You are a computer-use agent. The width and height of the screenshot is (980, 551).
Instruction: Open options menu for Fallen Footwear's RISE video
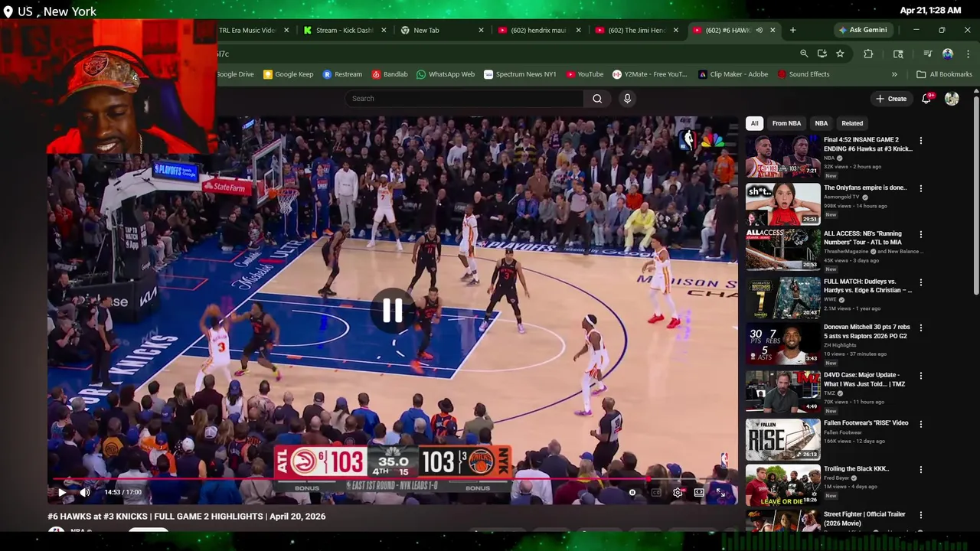(920, 423)
